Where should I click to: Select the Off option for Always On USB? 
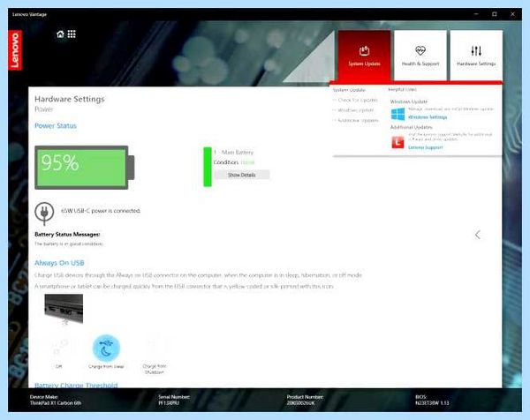click(59, 352)
